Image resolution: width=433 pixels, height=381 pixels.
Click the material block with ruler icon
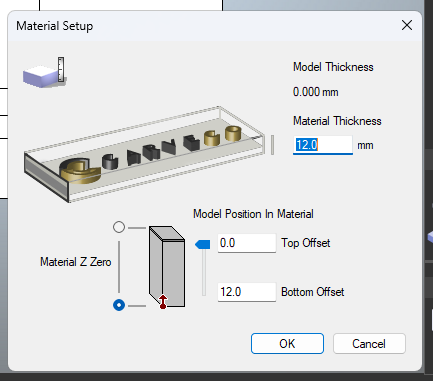[44, 73]
